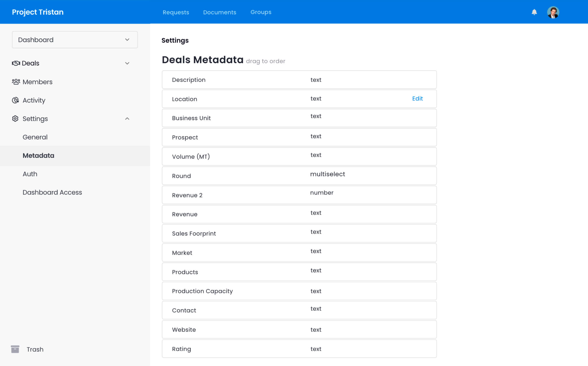Open General settings sub-item
588x366 pixels.
pyautogui.click(x=35, y=137)
